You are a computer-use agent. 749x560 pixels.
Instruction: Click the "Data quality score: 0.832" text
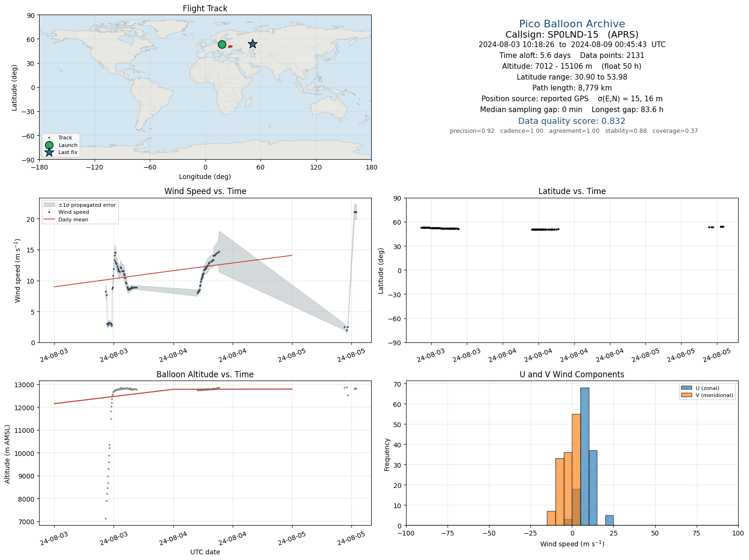click(x=572, y=121)
